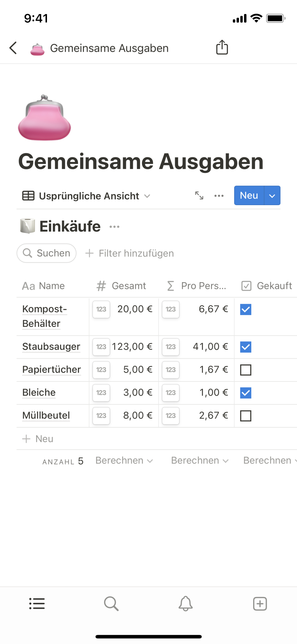This screenshot has height=644, width=297.
Task: Open the three-dot menu beside Einkäufe
Action: click(x=114, y=227)
